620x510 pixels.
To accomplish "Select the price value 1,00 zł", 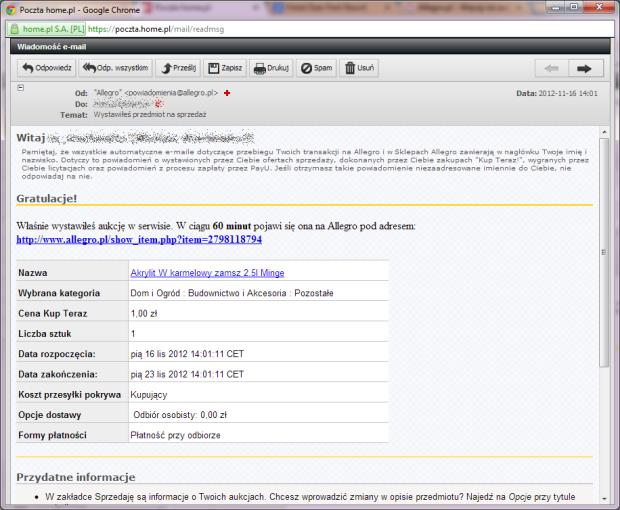I will (144, 314).
